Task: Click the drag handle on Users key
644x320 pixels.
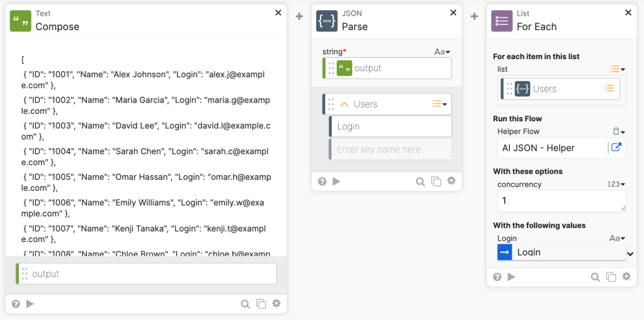Action: coord(332,104)
